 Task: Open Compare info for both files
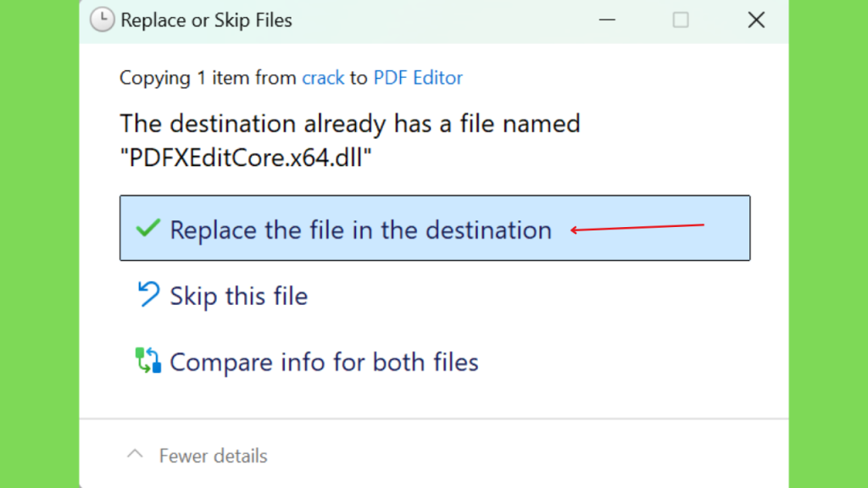click(x=324, y=363)
